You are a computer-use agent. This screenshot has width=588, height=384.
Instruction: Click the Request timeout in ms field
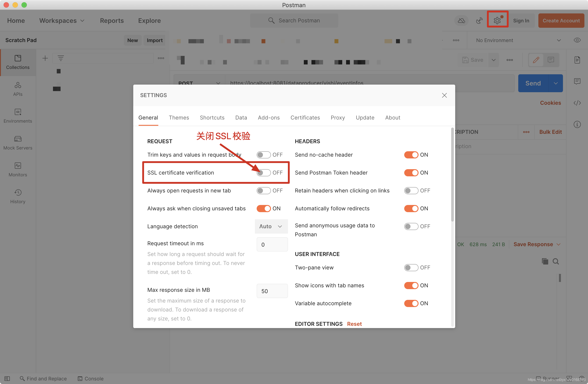pyautogui.click(x=272, y=244)
